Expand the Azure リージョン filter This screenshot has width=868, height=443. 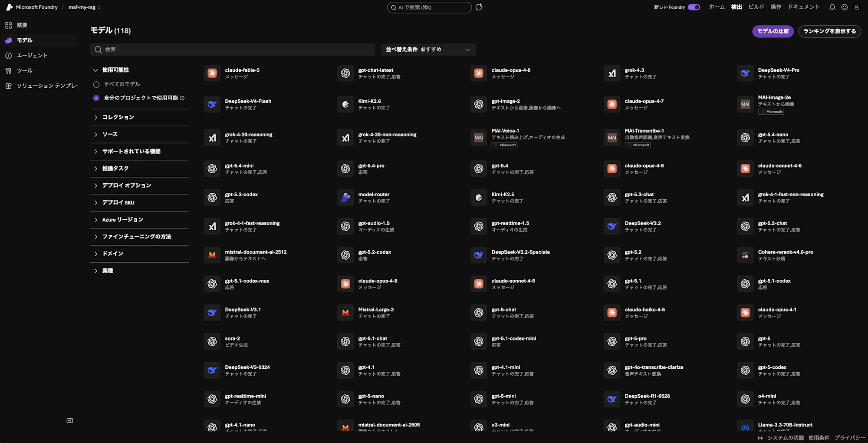(139, 220)
